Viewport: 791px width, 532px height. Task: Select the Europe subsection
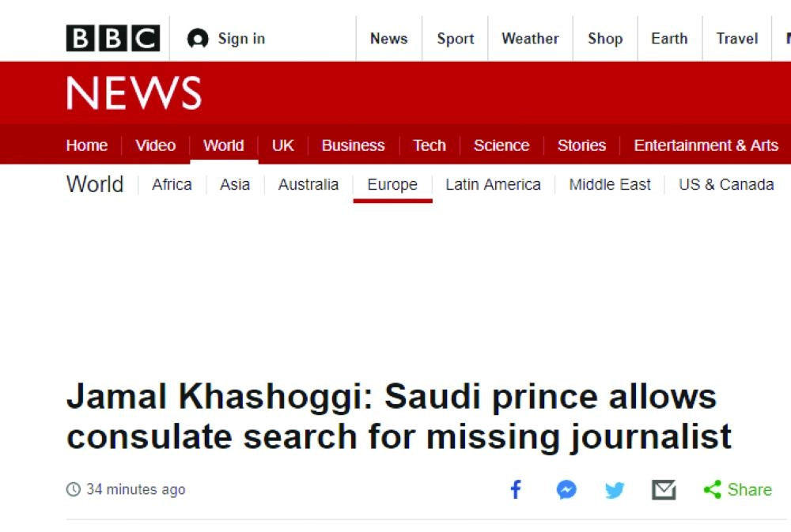(392, 184)
